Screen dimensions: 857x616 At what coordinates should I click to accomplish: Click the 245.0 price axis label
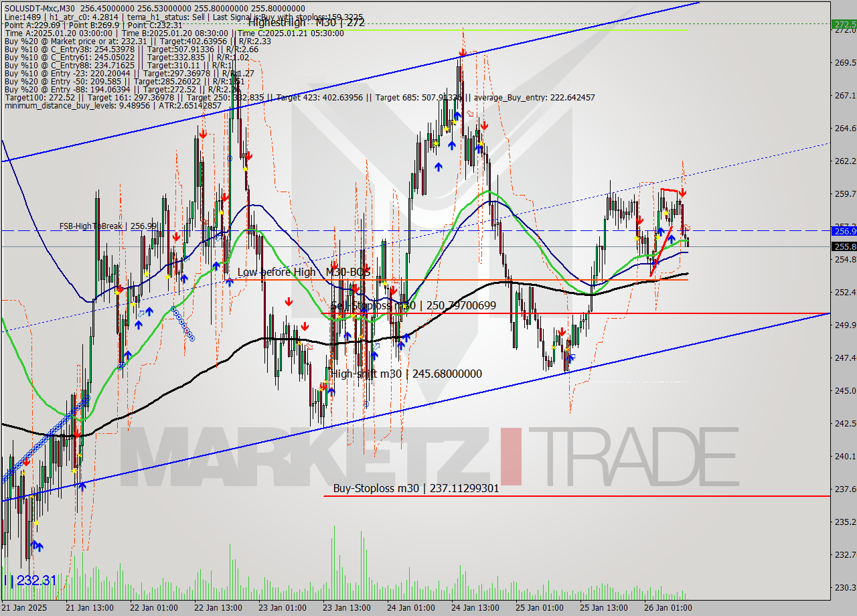pos(844,390)
